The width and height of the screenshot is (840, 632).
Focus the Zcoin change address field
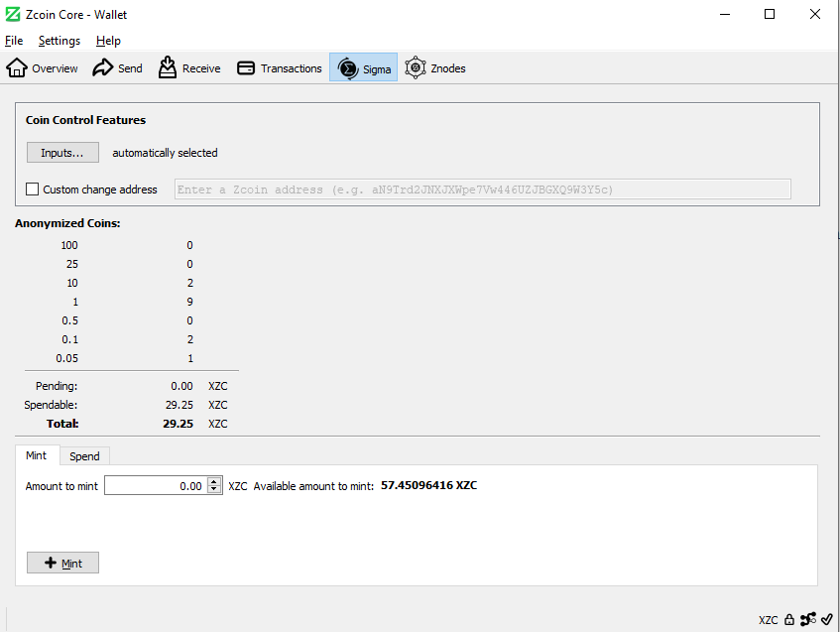[x=483, y=190]
